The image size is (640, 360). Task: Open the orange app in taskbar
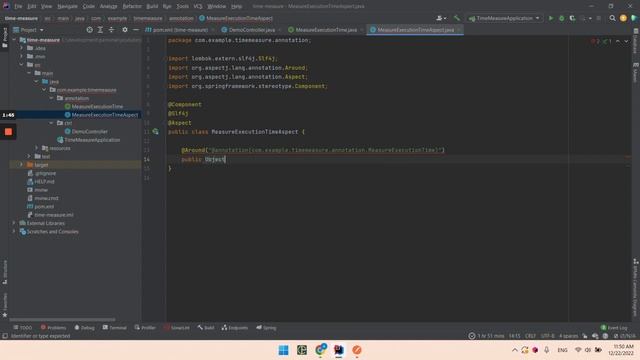tap(357, 350)
